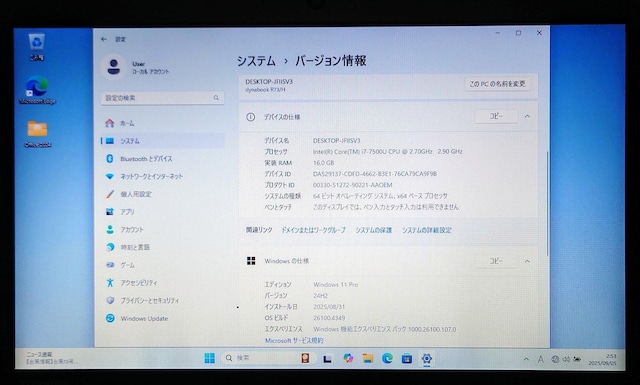Open the clock and date in taskbar

pyautogui.click(x=602, y=359)
